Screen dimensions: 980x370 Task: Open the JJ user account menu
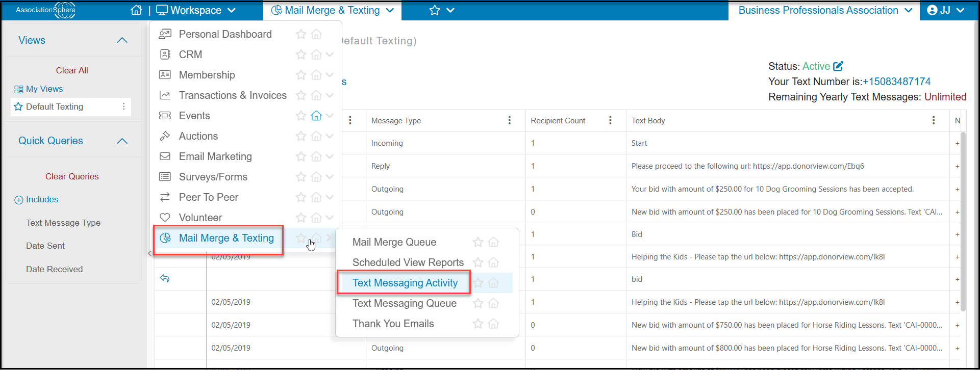coord(946,10)
